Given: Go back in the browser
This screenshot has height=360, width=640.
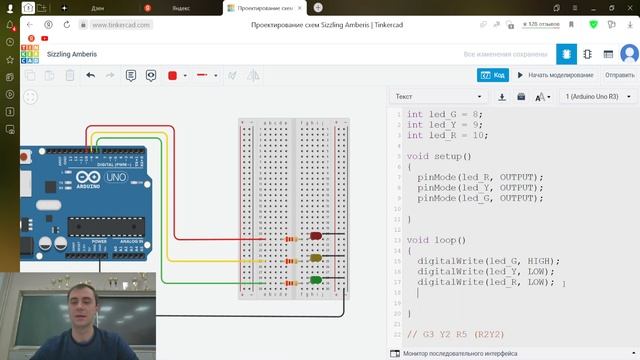Looking at the screenshot, I should pos(30,25).
